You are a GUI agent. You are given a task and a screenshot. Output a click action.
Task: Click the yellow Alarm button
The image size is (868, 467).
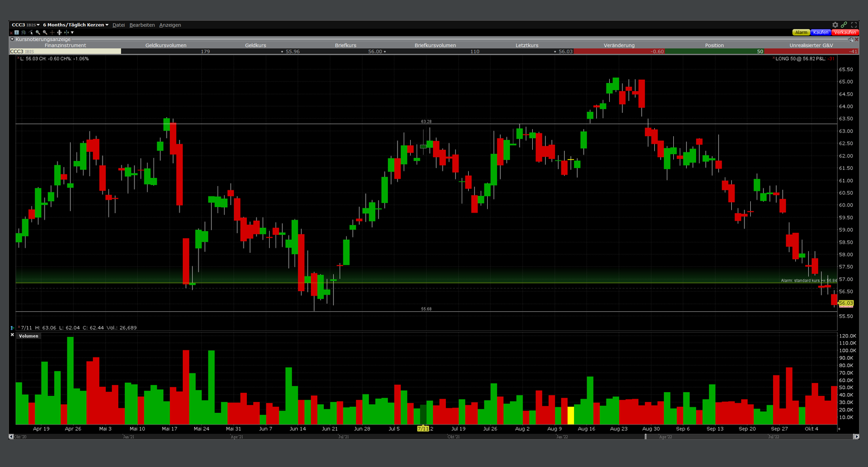tap(801, 33)
